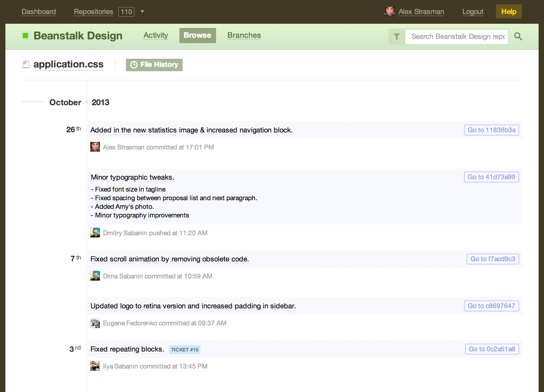Click the application.css file icon
Screen dimensions: 544x392
click(x=26, y=64)
